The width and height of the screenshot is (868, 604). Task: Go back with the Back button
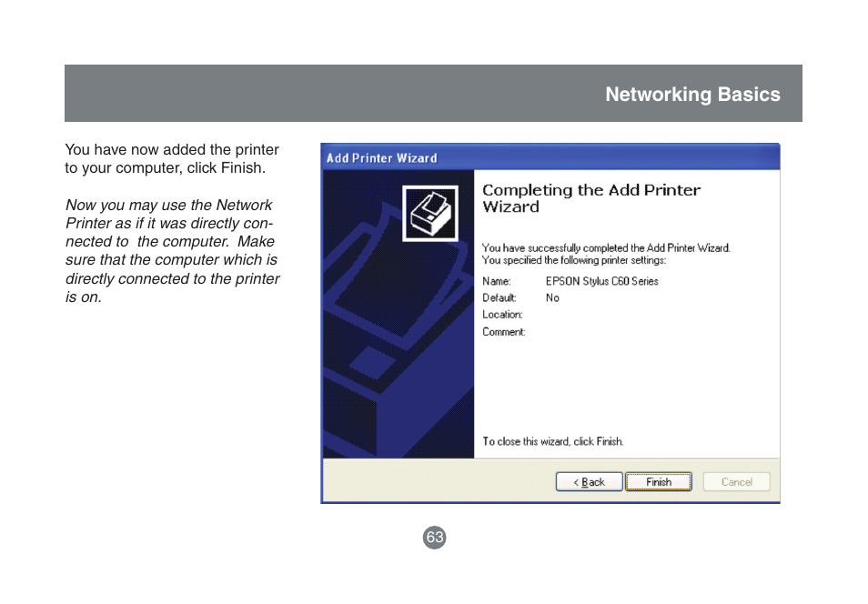(589, 481)
